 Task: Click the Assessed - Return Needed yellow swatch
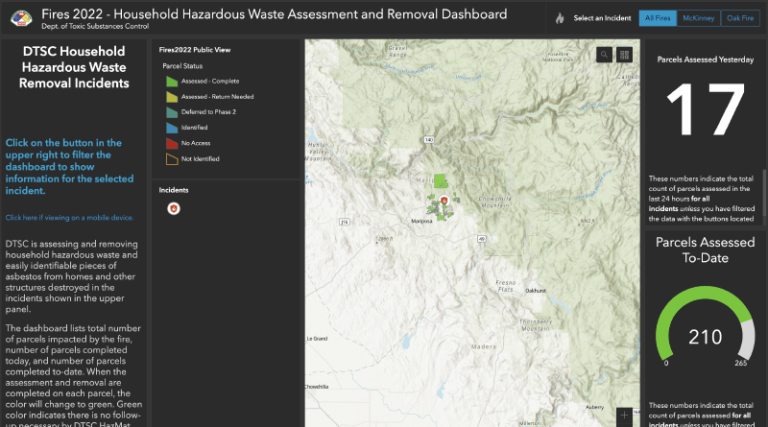pos(172,97)
